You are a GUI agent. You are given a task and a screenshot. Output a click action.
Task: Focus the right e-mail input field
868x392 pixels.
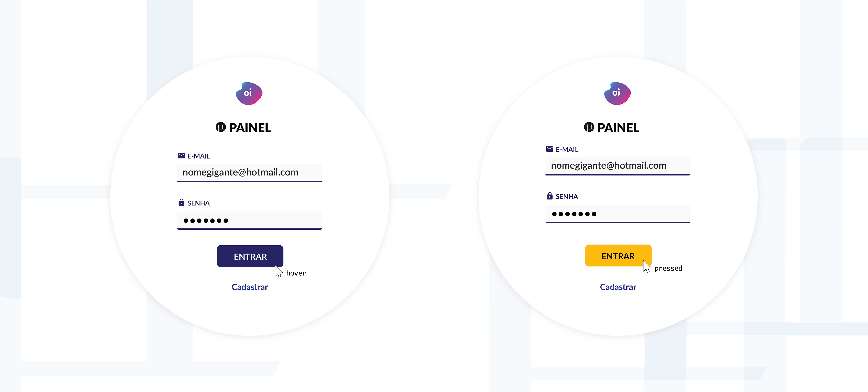[x=618, y=166]
